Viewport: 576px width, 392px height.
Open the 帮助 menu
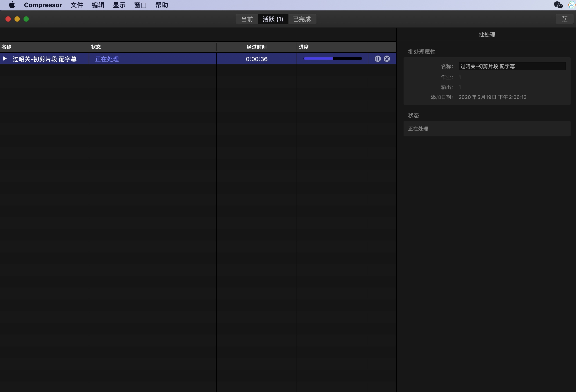pos(162,5)
